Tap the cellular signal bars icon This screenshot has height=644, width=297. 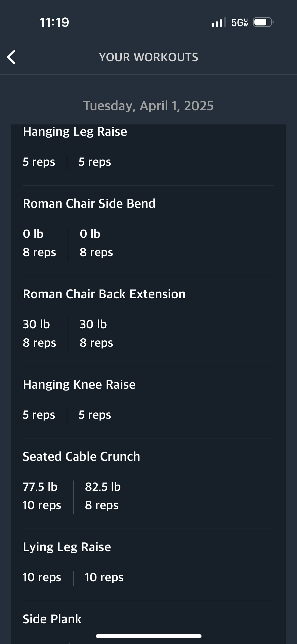pos(218,22)
